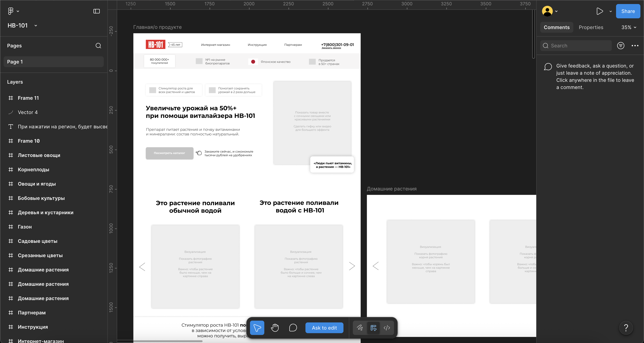Start the presentation with the play icon

(600, 11)
